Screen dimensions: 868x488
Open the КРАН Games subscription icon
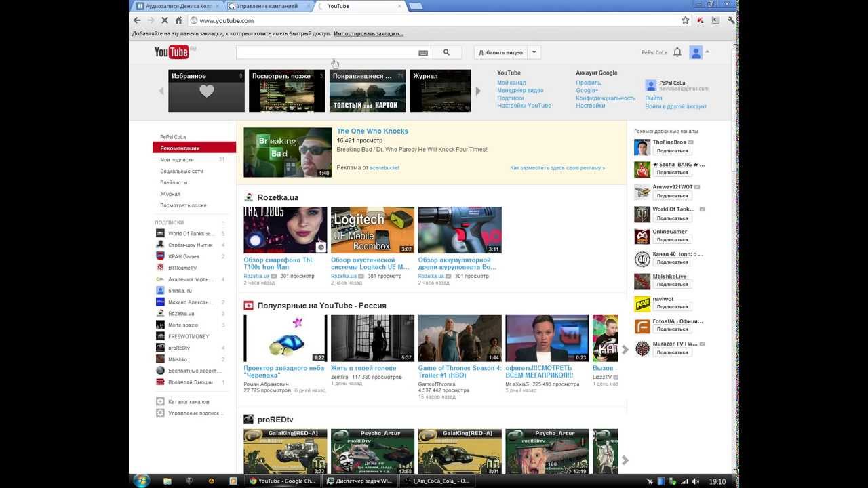(x=160, y=256)
